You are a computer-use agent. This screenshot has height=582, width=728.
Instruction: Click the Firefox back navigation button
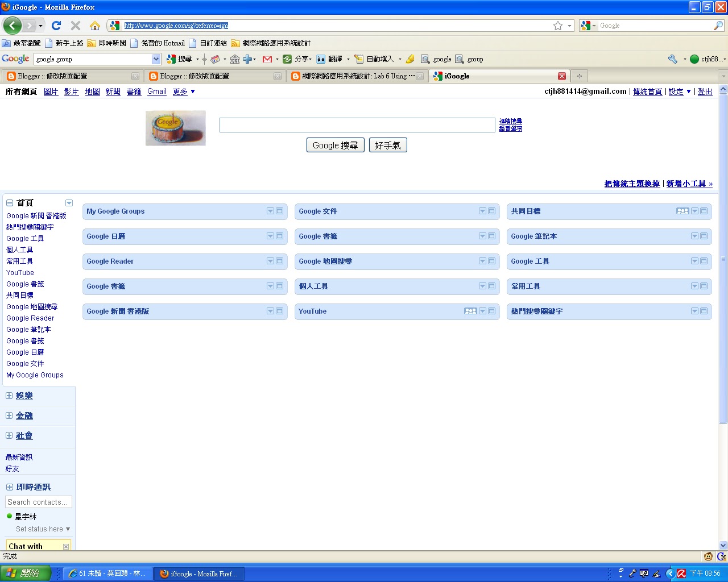[x=12, y=26]
